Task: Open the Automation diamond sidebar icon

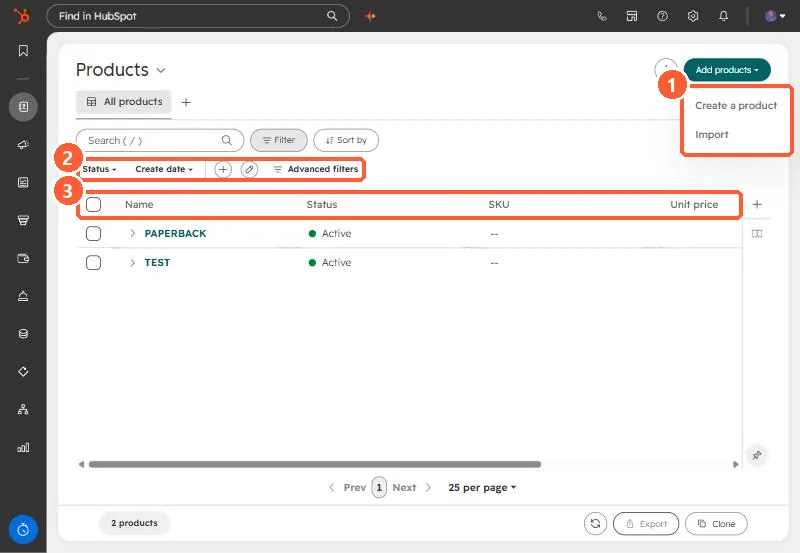Action: pyautogui.click(x=23, y=371)
